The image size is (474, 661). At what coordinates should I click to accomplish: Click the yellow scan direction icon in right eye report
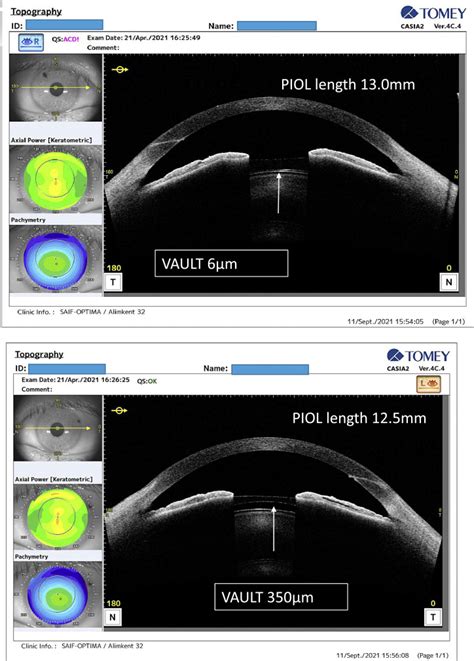120,69
